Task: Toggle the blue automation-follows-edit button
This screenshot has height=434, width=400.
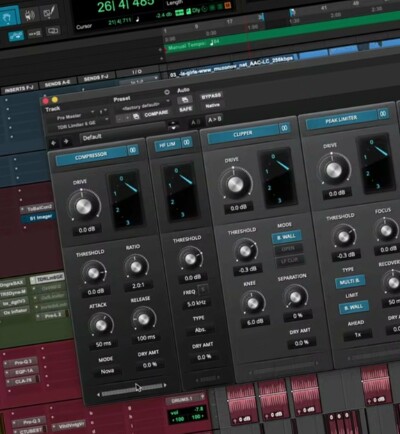Action: click(x=15, y=36)
